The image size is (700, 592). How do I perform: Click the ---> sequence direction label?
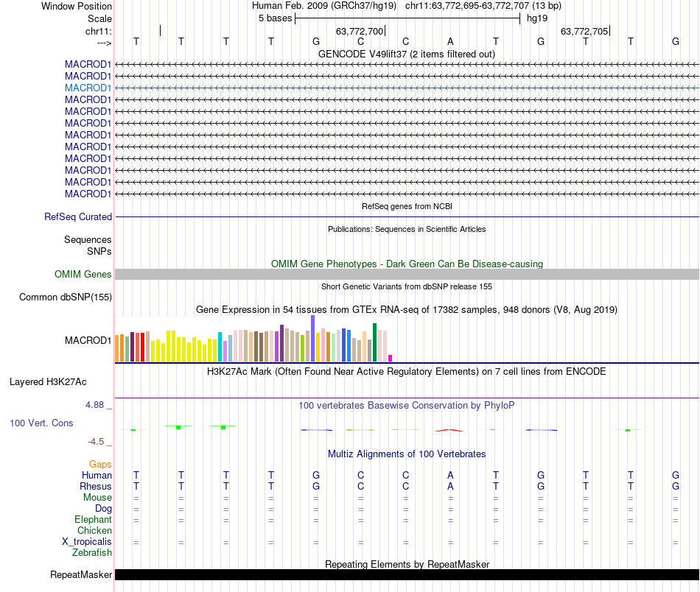pyautogui.click(x=104, y=43)
